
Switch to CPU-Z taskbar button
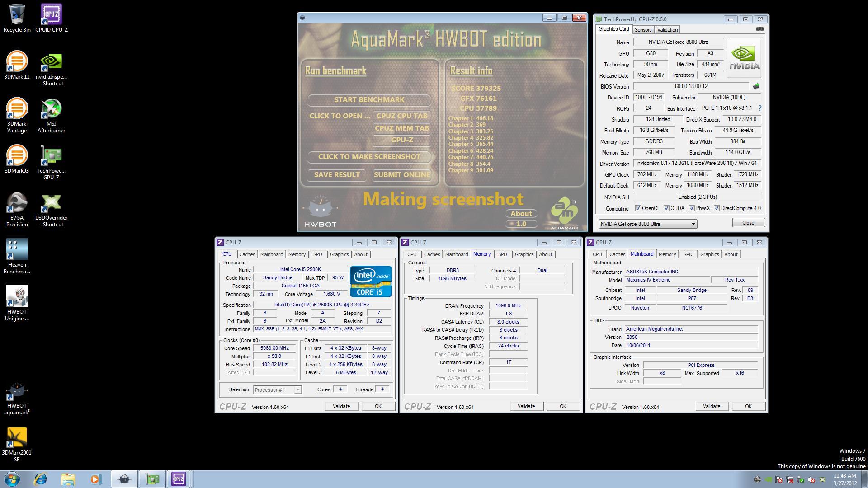click(x=179, y=479)
